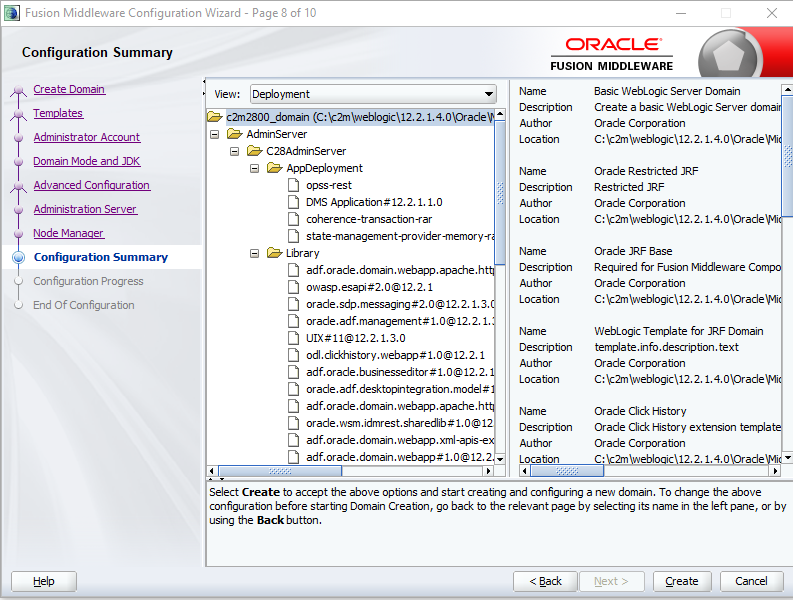Collapse the Library tree node
793x600 pixels.
[x=254, y=253]
